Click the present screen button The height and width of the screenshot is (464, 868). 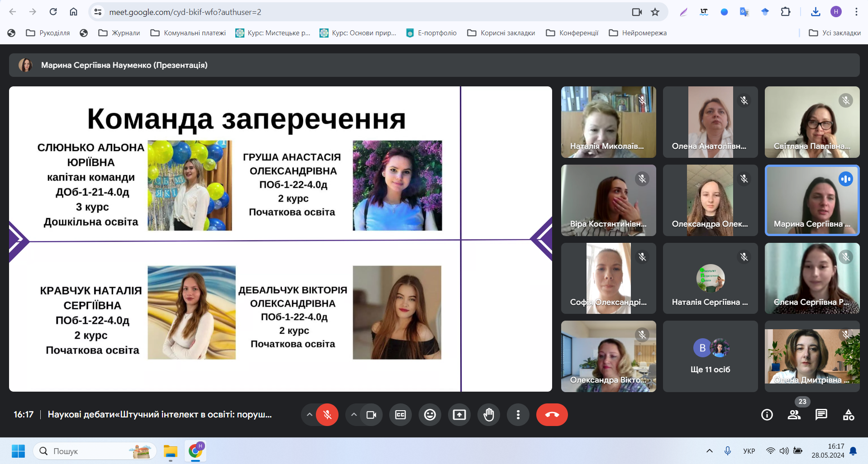click(x=459, y=415)
